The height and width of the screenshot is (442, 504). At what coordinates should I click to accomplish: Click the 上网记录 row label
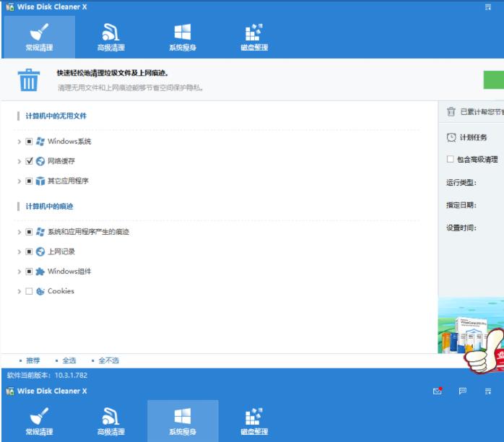point(61,252)
